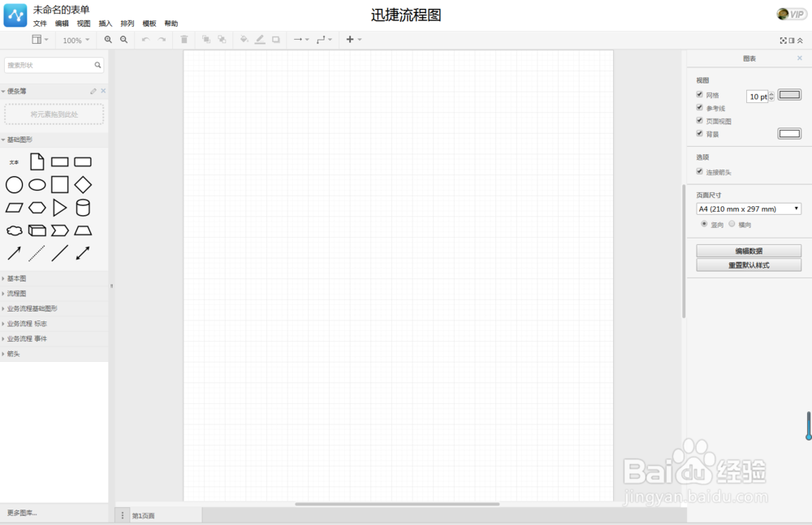Open the 编辑 menu

(x=62, y=24)
